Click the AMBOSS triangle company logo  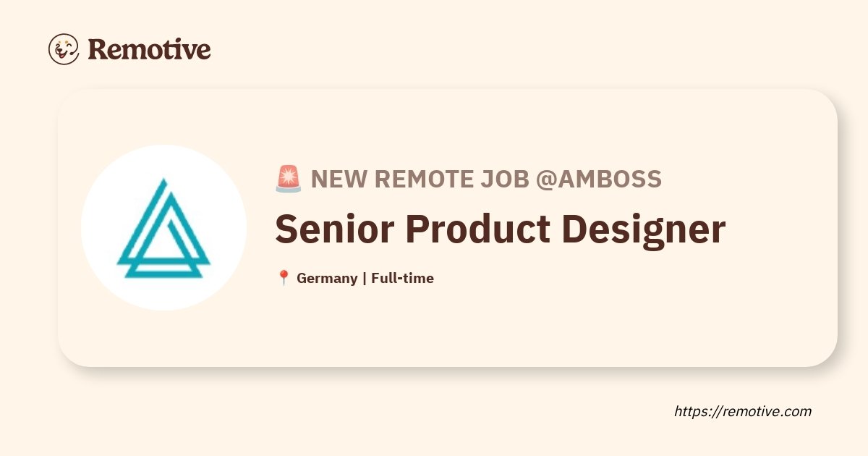pyautogui.click(x=163, y=229)
